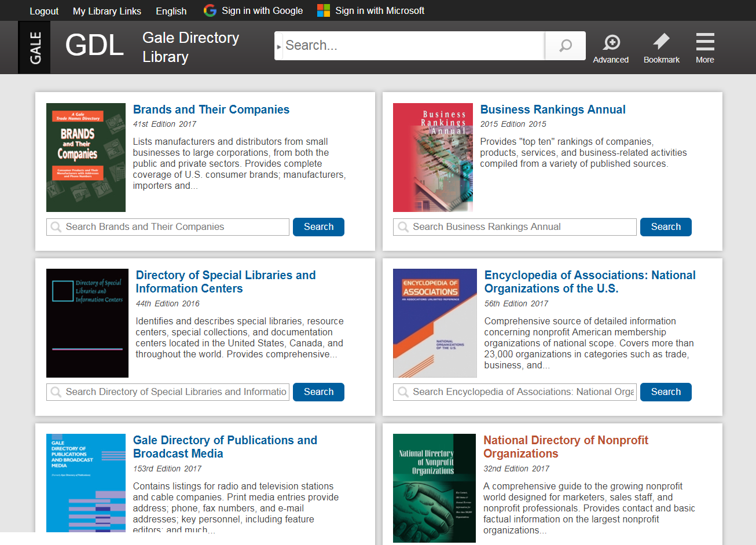Click Search button for Directory of Special Libraries
This screenshot has width=756, height=545.
318,392
